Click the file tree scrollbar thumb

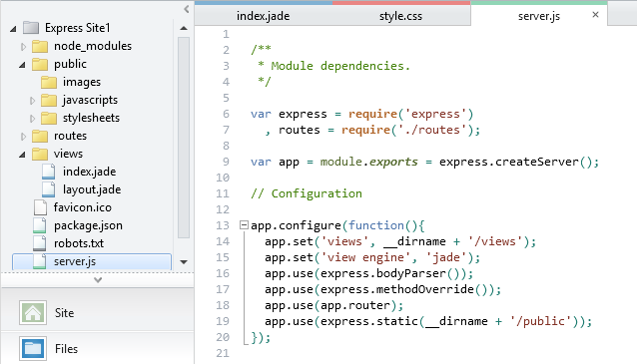click(184, 138)
